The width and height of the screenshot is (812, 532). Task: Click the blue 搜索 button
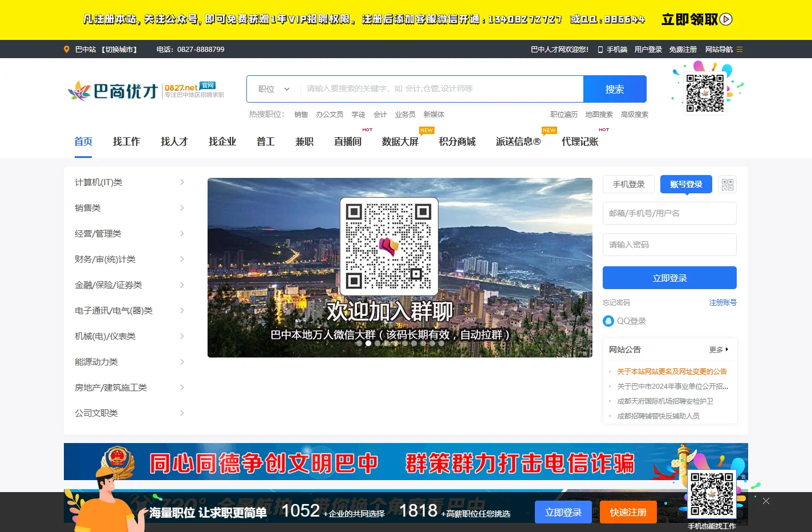[x=615, y=89]
